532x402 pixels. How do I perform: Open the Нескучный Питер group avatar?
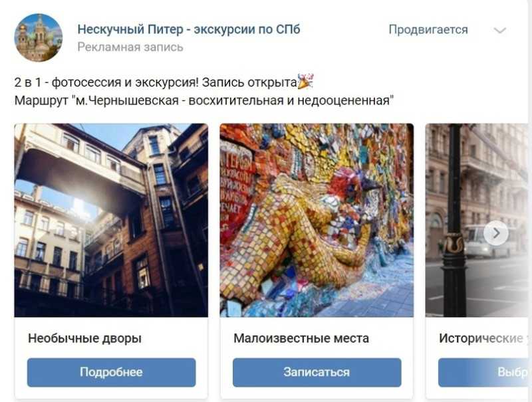[x=39, y=38]
